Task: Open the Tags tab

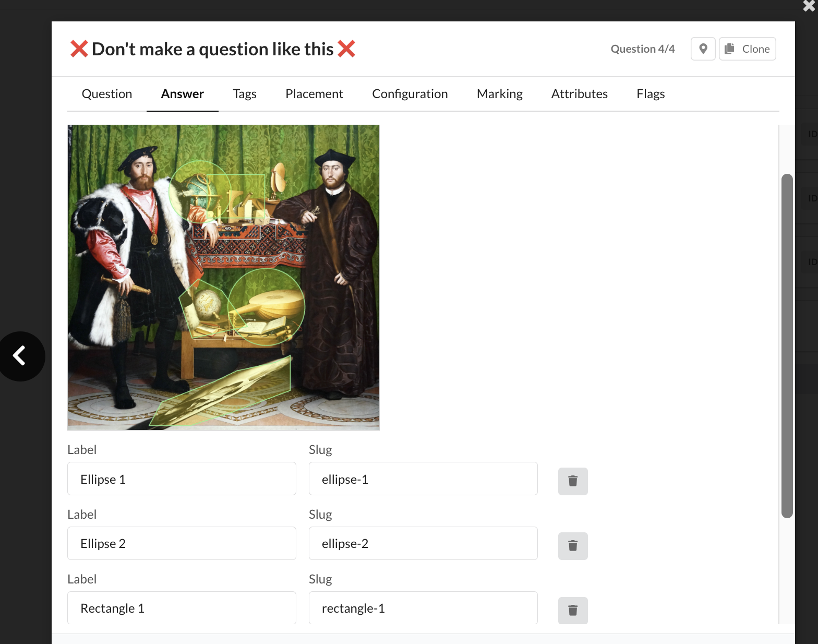Action: click(x=244, y=94)
